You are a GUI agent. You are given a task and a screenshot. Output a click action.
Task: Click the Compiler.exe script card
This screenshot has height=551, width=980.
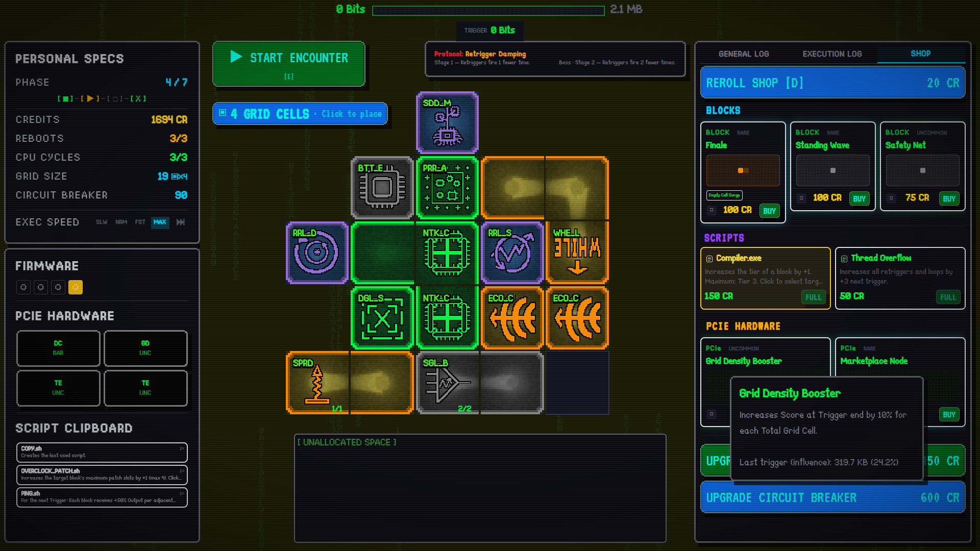(x=765, y=278)
